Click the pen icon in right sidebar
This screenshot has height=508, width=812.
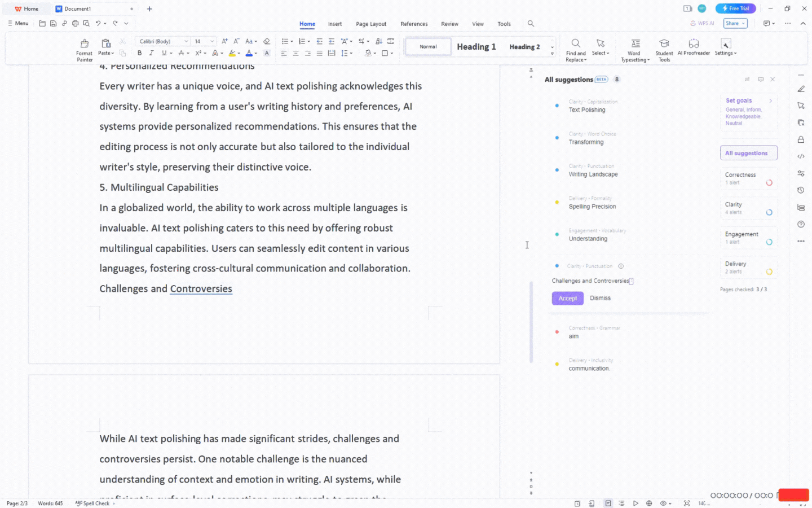801,89
